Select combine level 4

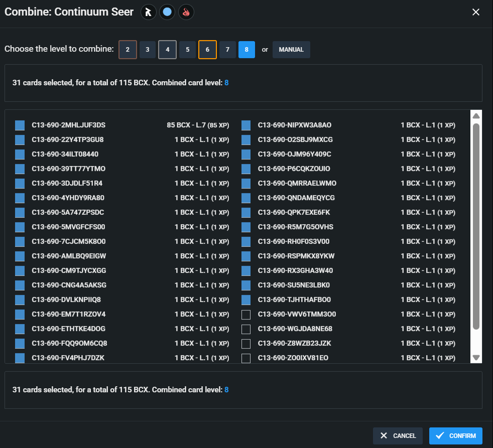tap(167, 50)
